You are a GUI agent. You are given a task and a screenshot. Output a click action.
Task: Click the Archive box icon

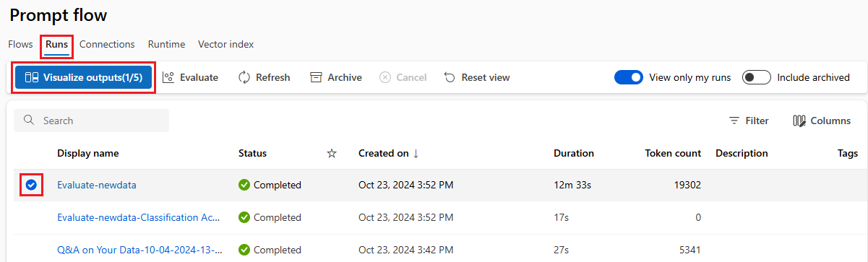[316, 77]
